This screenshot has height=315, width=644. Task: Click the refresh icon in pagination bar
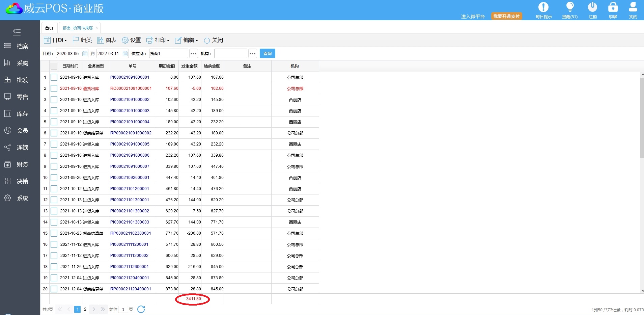click(141, 309)
